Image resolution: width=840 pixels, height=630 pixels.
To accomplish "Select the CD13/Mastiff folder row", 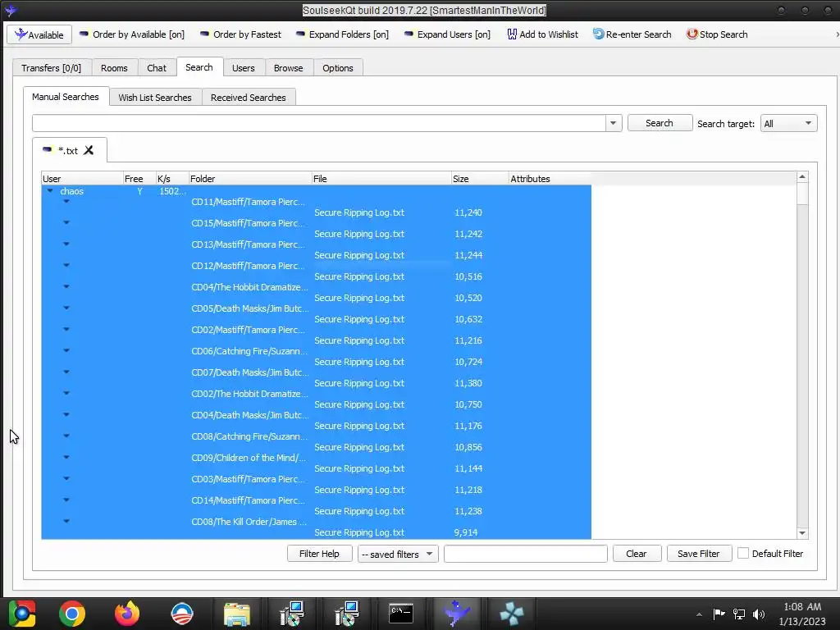I will tap(316, 244).
